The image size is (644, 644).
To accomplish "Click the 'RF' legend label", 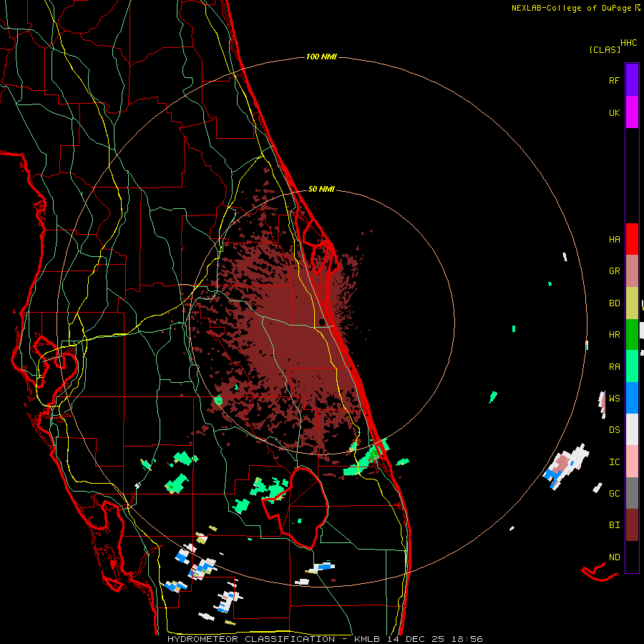I will tap(615, 80).
